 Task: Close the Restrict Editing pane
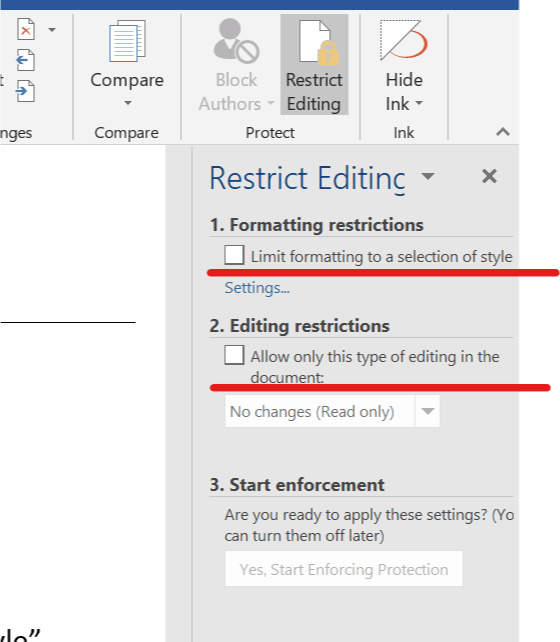[489, 176]
